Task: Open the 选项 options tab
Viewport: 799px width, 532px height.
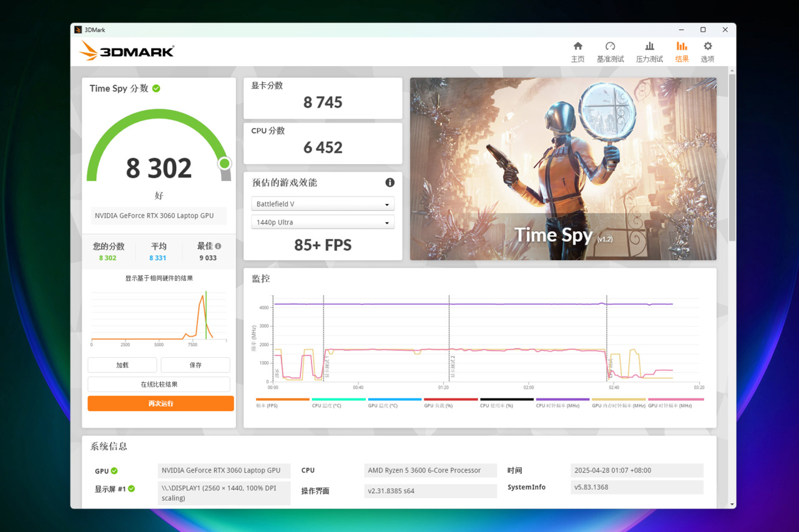Action: (707, 52)
